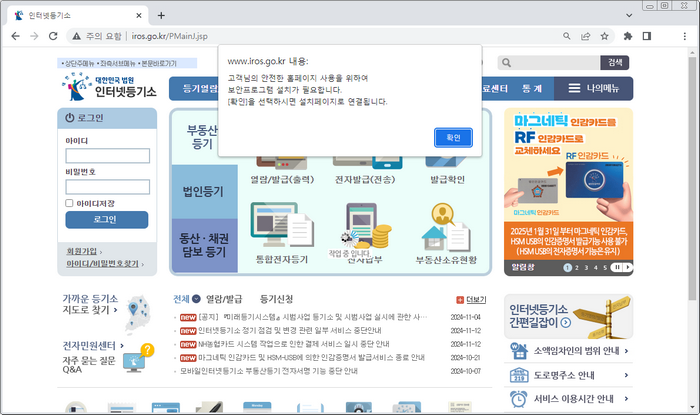Image resolution: width=700 pixels, height=415 pixels.
Task: Focus the 아이디 input field
Action: 108,156
